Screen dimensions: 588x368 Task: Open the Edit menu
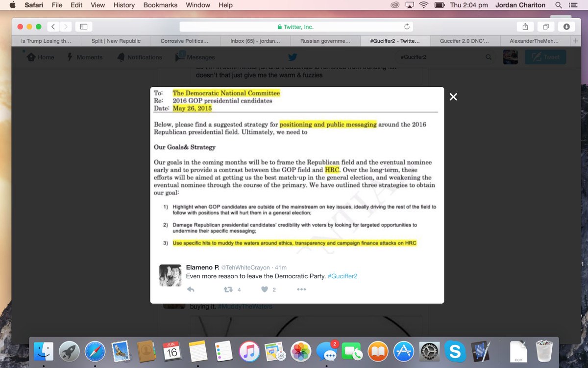76,5
